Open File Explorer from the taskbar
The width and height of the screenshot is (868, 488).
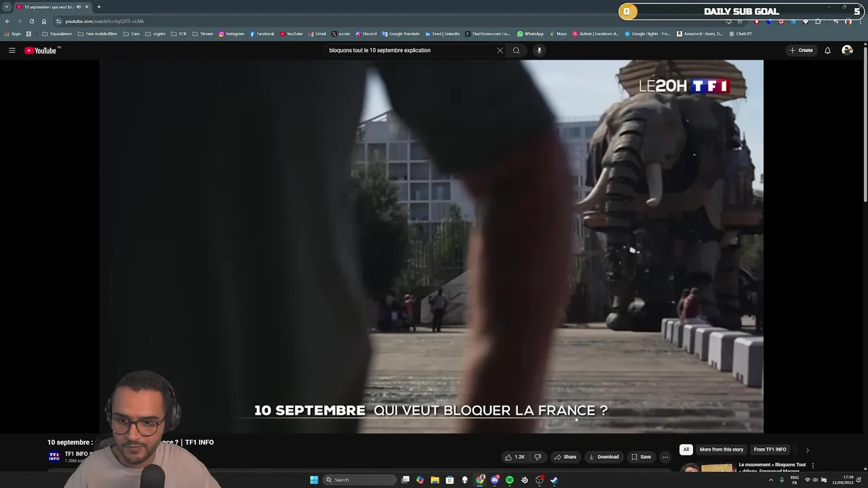[435, 480]
